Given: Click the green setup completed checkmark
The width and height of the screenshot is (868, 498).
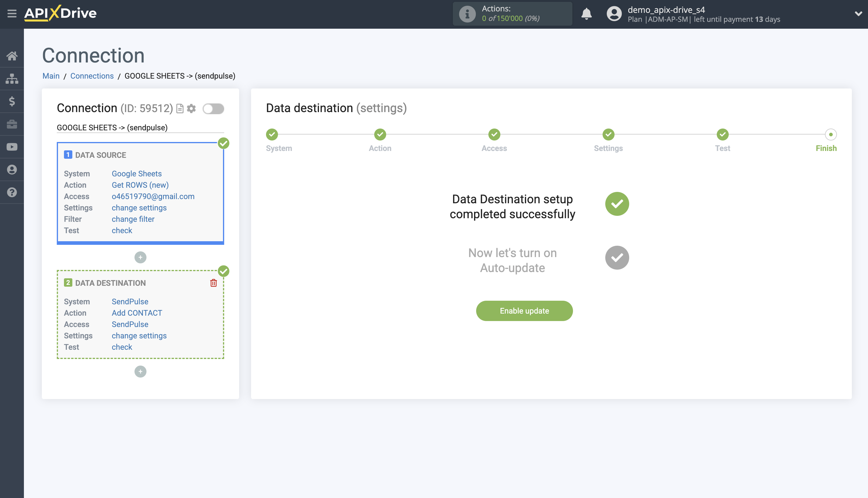Looking at the screenshot, I should pos(617,204).
